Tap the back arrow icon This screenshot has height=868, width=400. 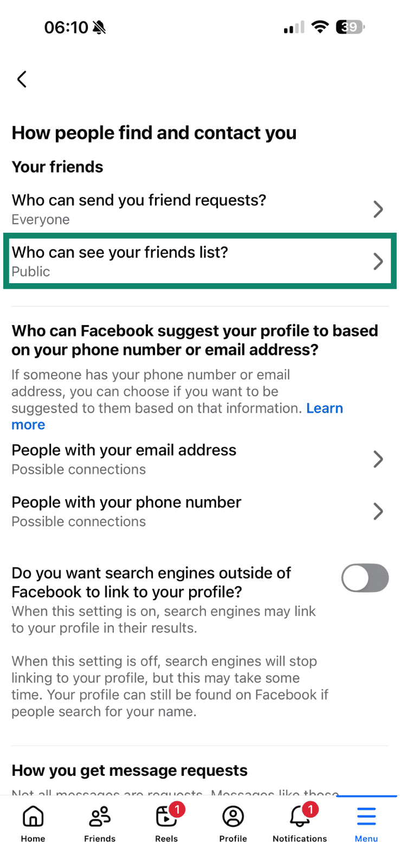coord(22,79)
